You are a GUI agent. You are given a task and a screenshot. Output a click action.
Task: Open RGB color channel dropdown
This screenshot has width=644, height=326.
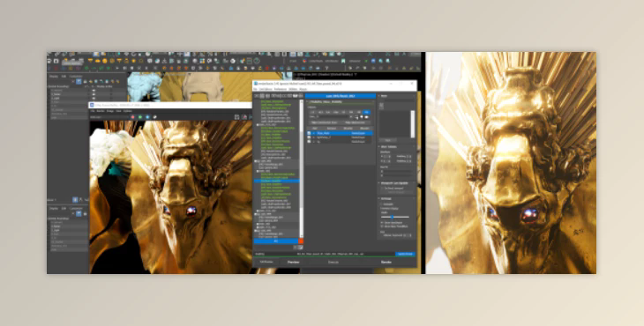109,117
